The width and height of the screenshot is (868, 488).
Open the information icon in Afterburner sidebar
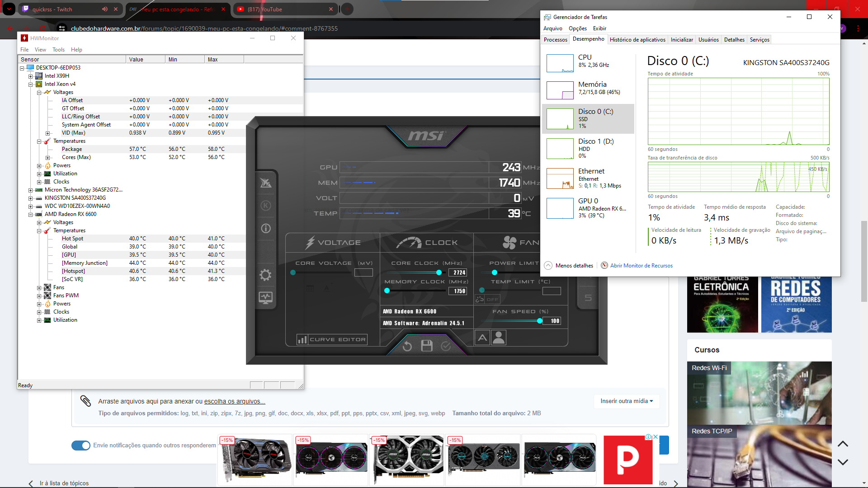tap(266, 228)
